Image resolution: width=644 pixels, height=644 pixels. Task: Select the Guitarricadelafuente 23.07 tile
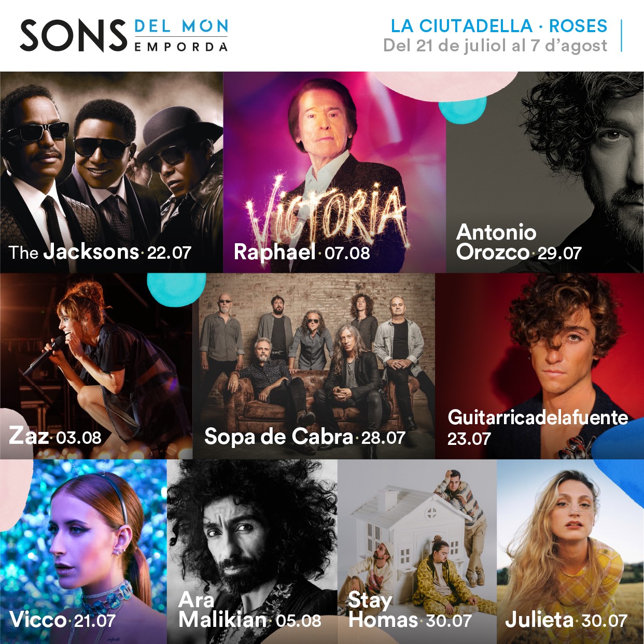click(539, 366)
